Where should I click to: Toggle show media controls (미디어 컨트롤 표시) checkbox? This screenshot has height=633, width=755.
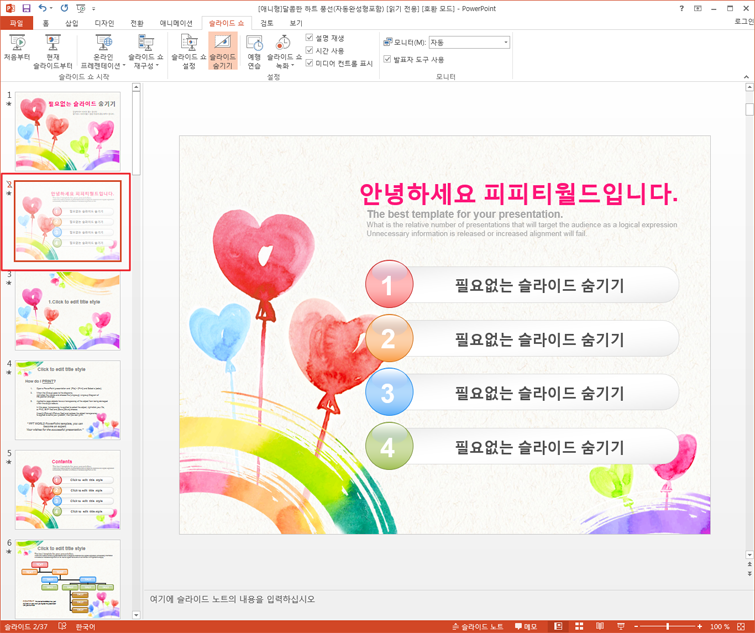pyautogui.click(x=310, y=63)
